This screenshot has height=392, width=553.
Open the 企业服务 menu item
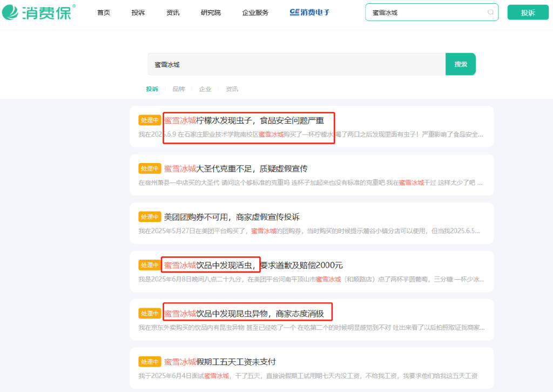[255, 13]
